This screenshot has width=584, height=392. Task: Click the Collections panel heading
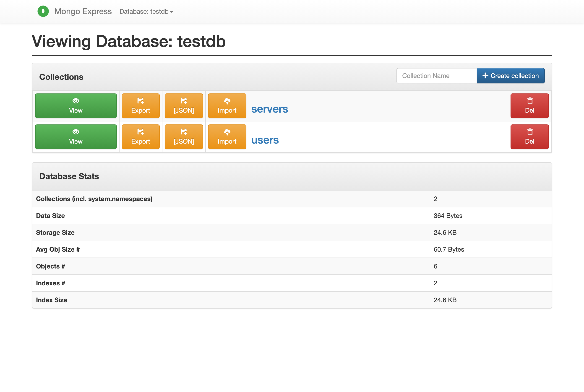tap(61, 77)
